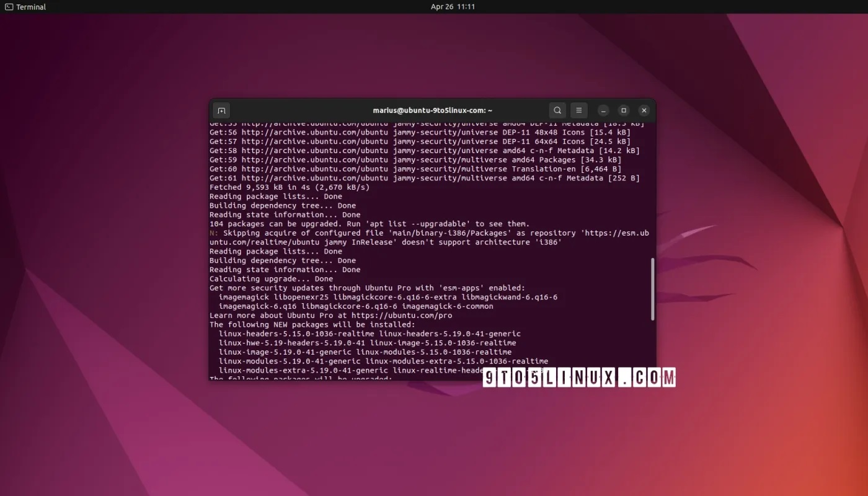This screenshot has width=868, height=496.
Task: Click the 'Get more security updates through Ubuntu Pro' line
Action: click(367, 288)
